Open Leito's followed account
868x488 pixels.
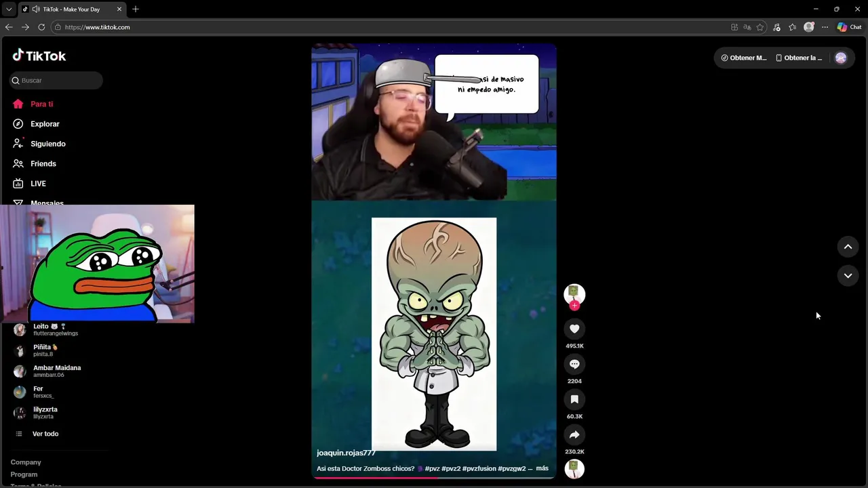point(54,329)
